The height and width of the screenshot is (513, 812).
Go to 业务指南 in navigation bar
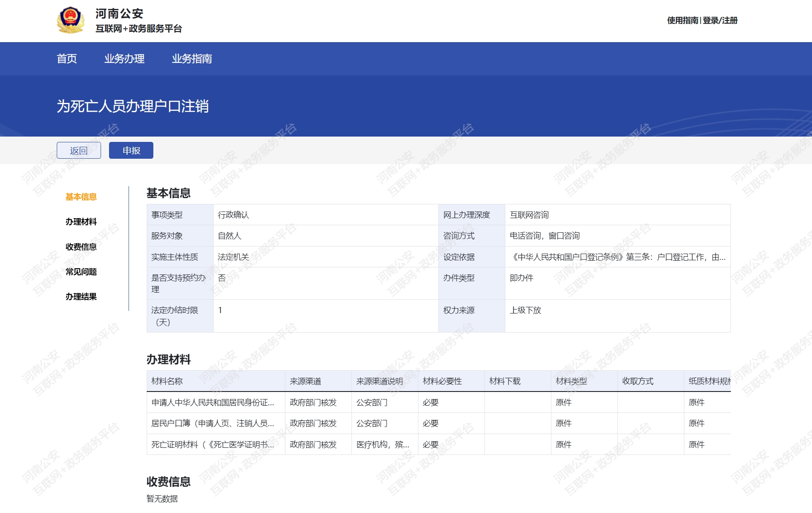(191, 59)
